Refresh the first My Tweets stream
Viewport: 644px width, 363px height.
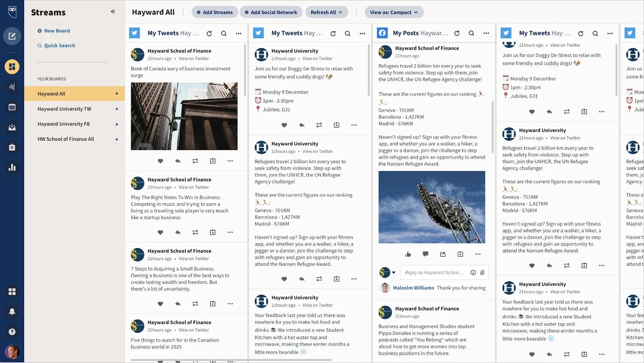click(209, 33)
